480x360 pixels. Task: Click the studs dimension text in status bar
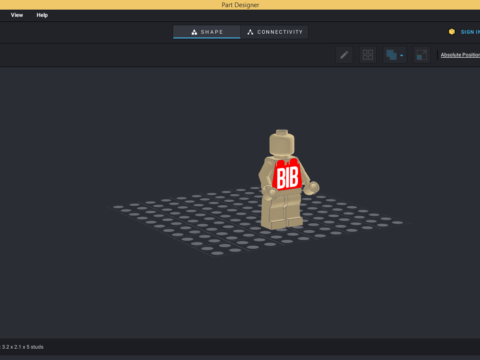click(x=22, y=347)
